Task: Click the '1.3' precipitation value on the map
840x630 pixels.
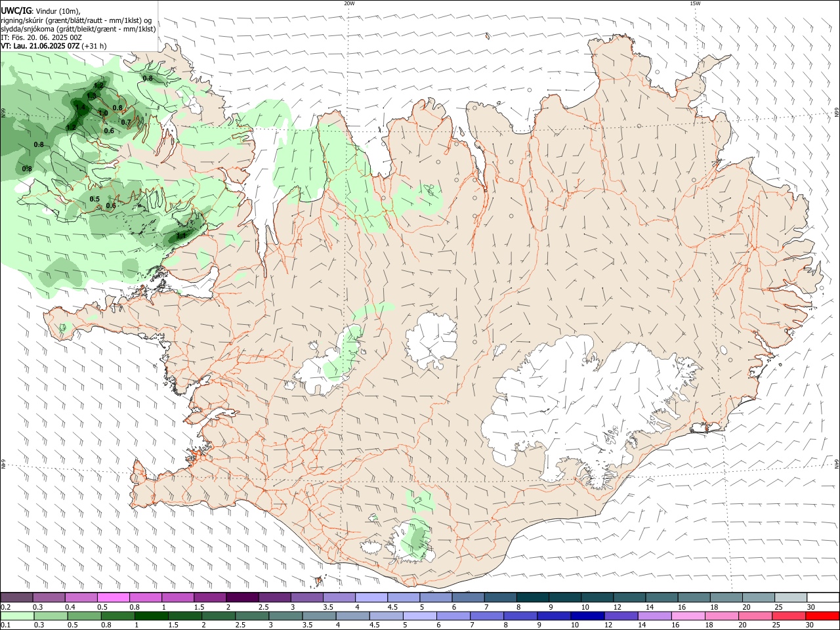Action: (91, 96)
